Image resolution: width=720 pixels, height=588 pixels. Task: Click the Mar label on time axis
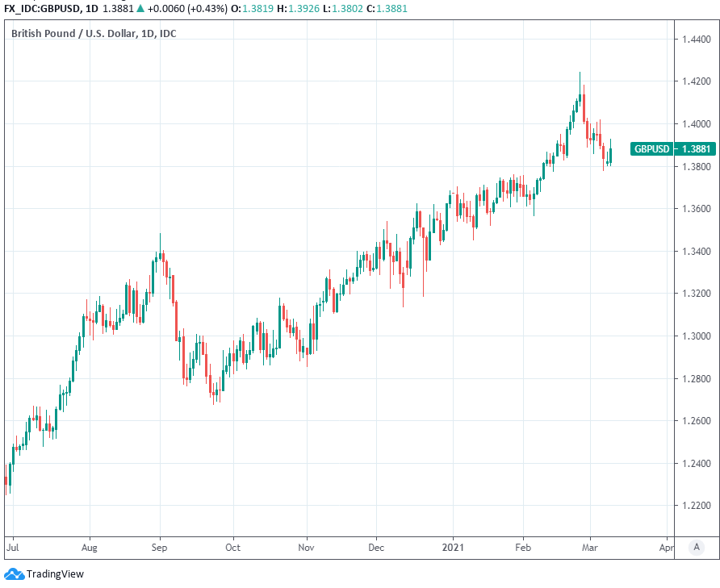[x=590, y=547]
